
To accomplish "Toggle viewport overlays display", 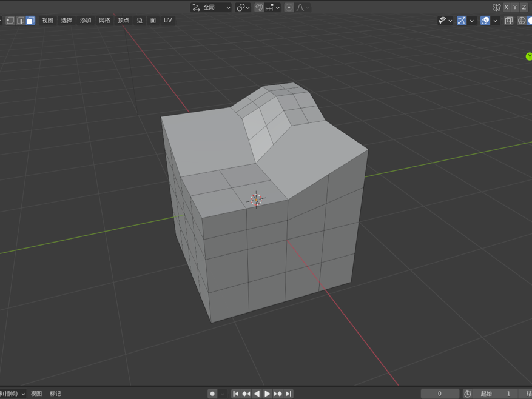I will [485, 20].
